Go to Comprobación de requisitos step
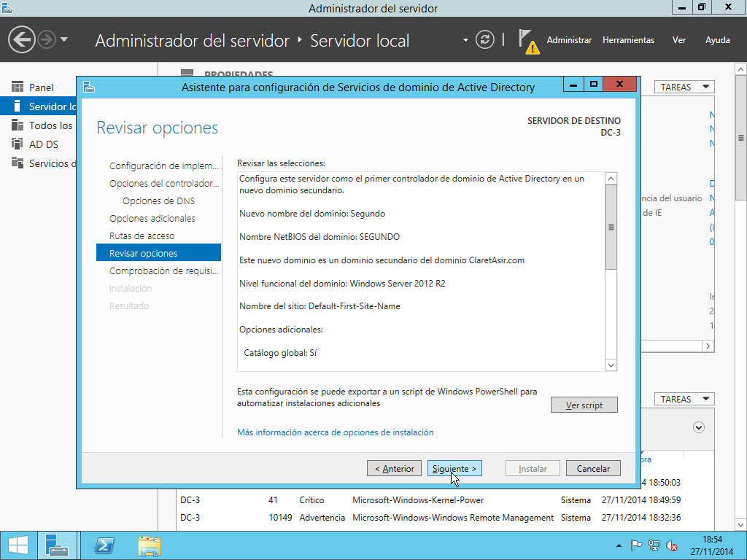Image resolution: width=747 pixels, height=560 pixels. 163,271
